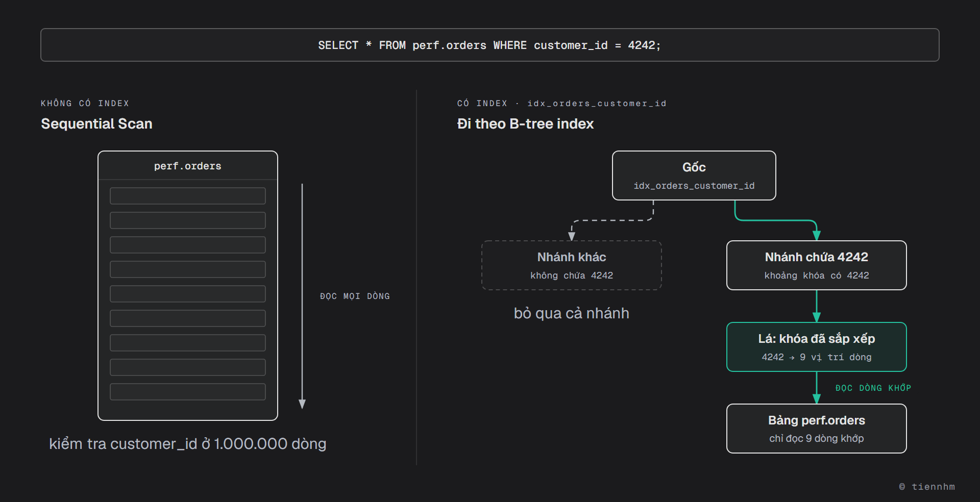Select the 'Nhánh chứa 4242' node
This screenshot has height=502, width=980.
(817, 265)
